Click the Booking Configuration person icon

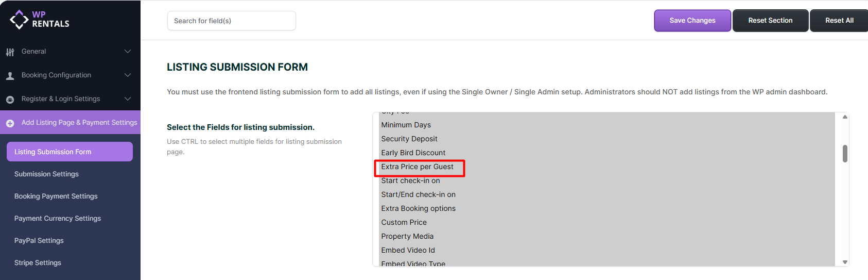(10, 76)
